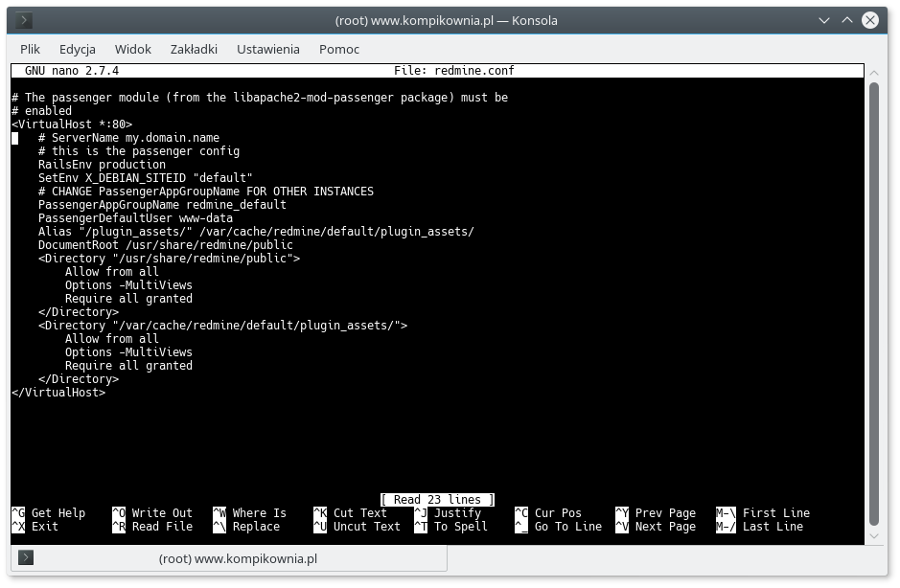Select the (root) www.kompikownia.pl tab

pos(229,558)
